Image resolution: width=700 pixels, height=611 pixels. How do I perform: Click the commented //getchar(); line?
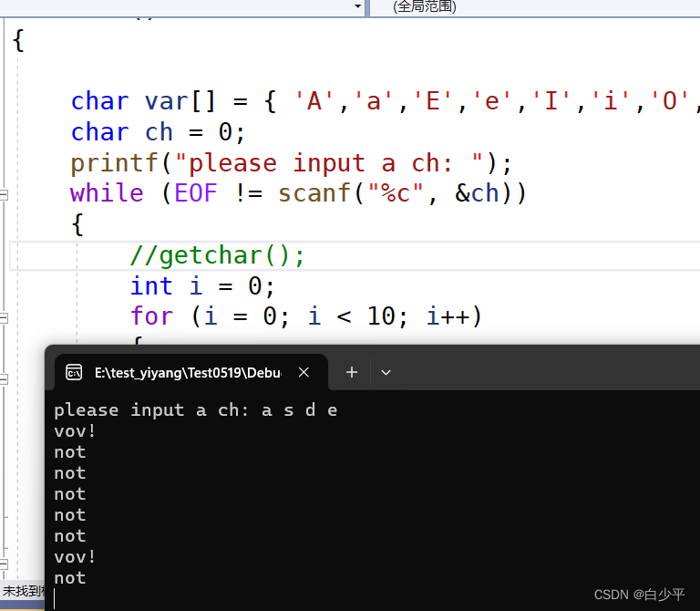coord(217,256)
